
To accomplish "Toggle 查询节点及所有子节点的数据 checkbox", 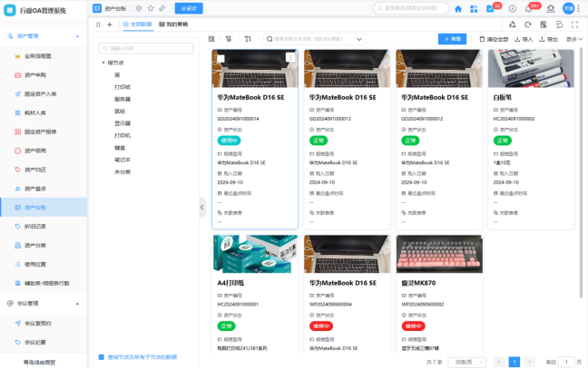I will [x=101, y=357].
